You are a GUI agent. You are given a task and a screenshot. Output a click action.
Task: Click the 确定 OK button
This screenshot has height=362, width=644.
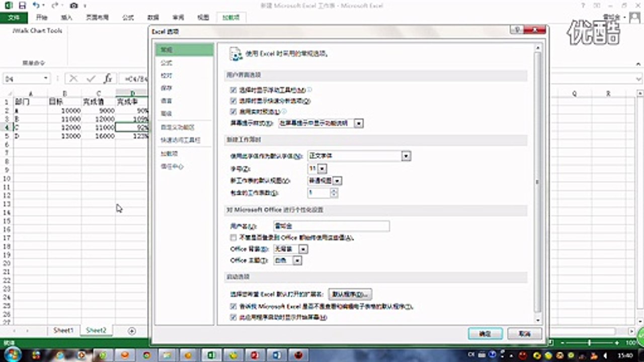[x=485, y=333]
